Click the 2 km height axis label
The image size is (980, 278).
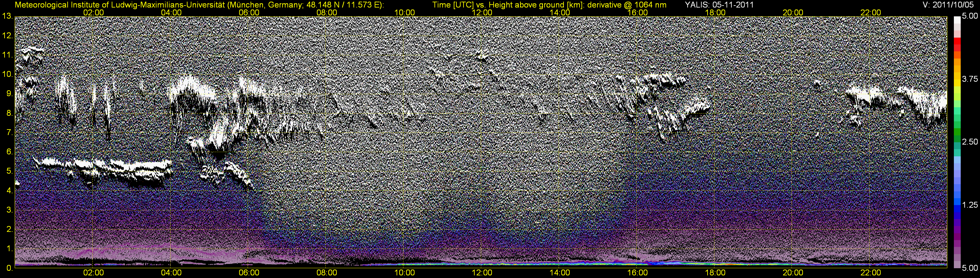[x=9, y=229]
